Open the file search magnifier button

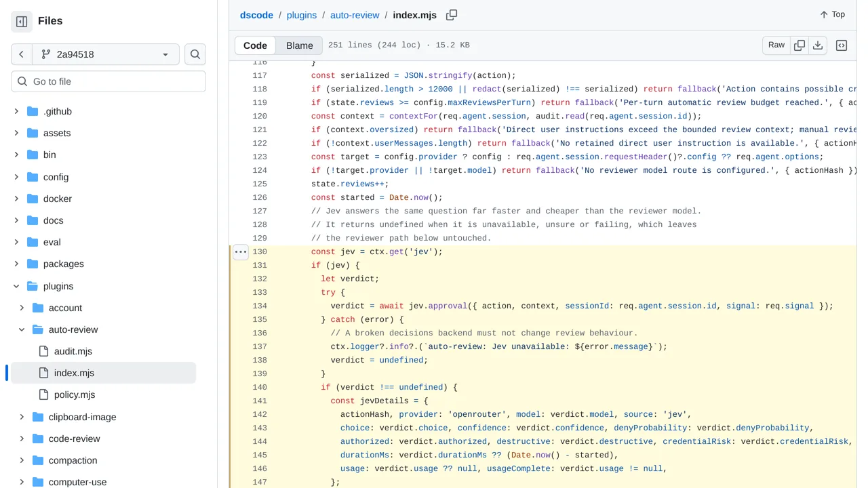coord(195,54)
